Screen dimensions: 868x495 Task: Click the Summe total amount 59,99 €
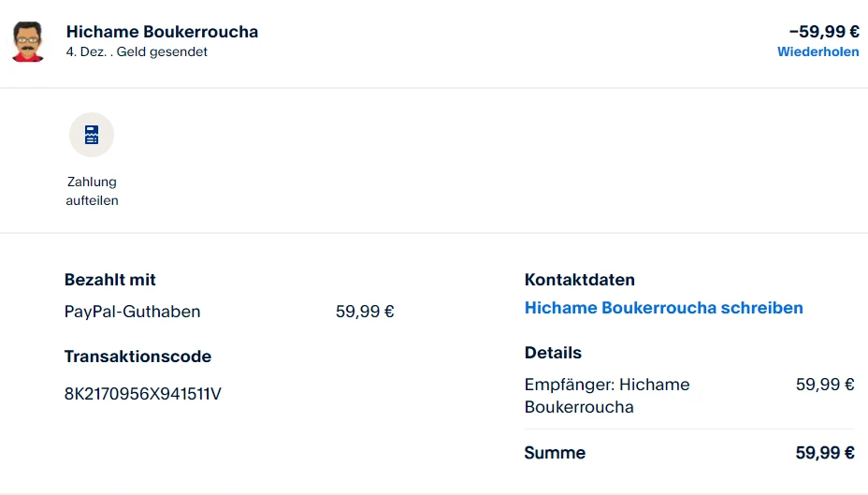click(x=825, y=453)
